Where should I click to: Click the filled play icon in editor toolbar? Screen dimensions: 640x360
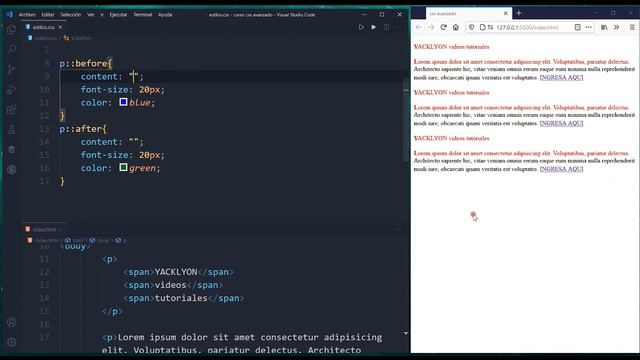pyautogui.click(x=373, y=27)
